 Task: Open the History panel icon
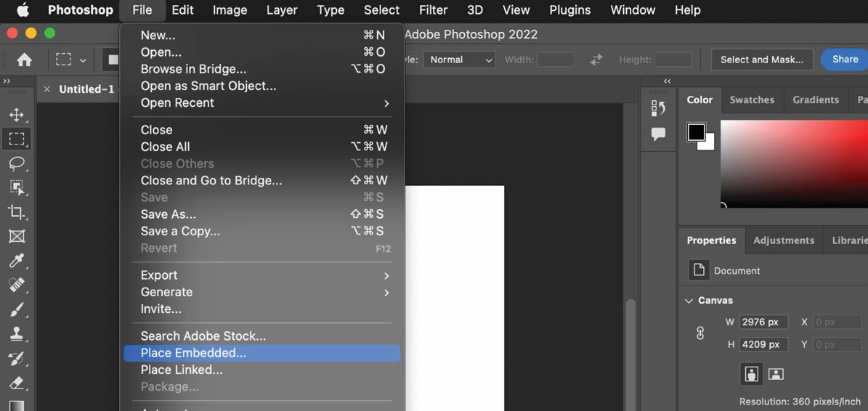658,108
